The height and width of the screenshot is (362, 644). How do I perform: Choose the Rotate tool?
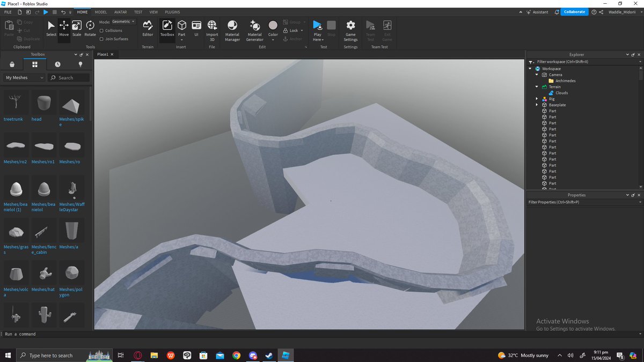coord(90,28)
